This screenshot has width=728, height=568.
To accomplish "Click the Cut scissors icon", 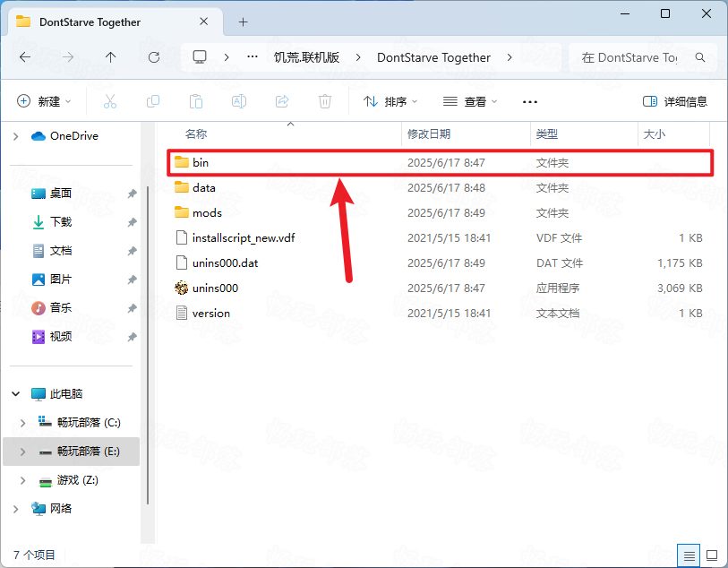I will coord(110,101).
